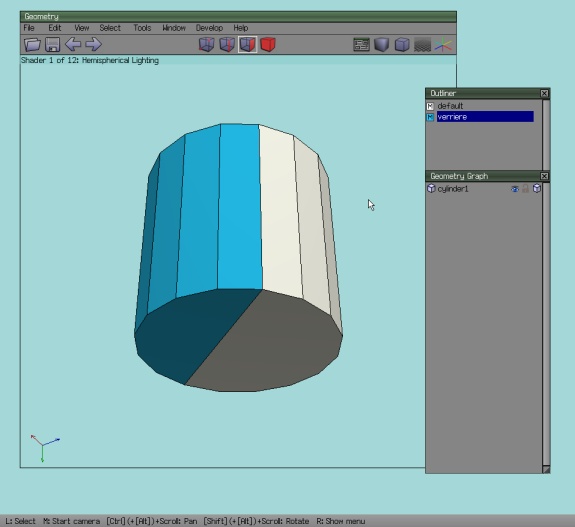This screenshot has height=527, width=575.
Task: Redo with the right arrow icon
Action: tap(94, 44)
